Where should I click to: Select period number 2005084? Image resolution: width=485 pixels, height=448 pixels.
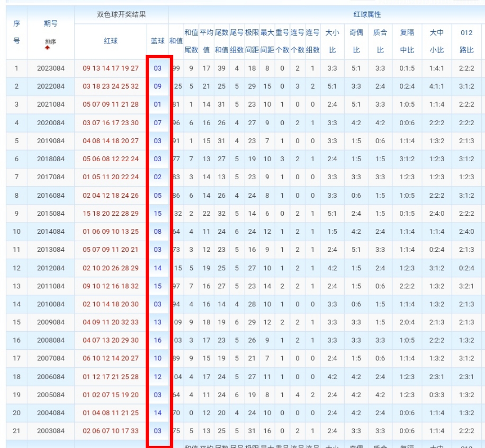coord(51,395)
